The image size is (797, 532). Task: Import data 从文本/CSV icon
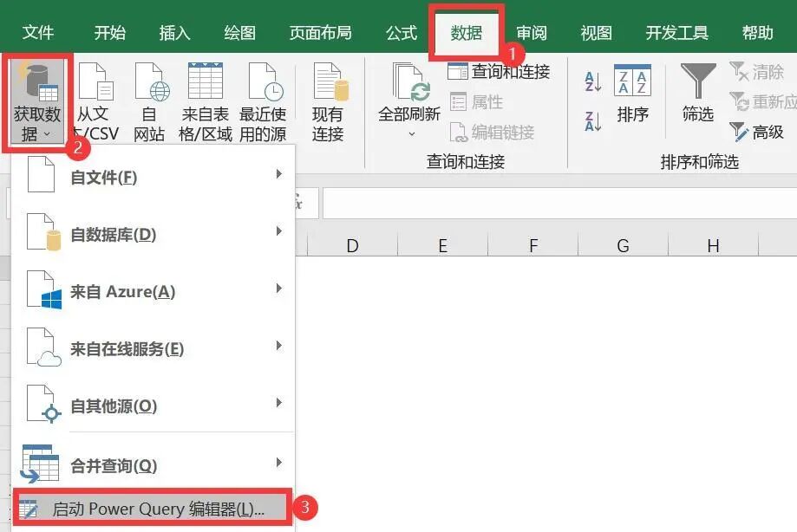[x=96, y=81]
